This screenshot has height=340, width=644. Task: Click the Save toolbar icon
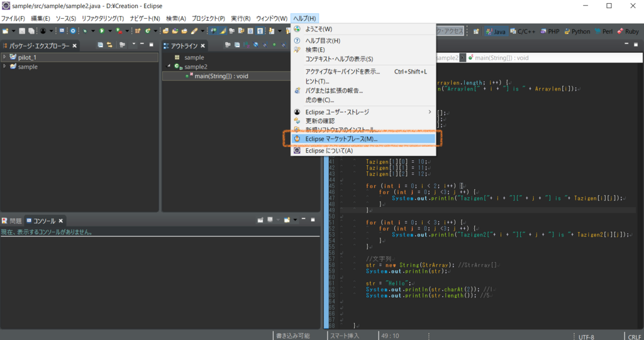pos(22,31)
